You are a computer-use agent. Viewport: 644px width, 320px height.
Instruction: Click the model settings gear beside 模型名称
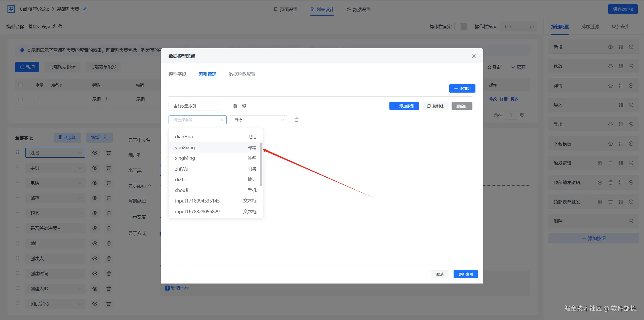tap(60, 26)
